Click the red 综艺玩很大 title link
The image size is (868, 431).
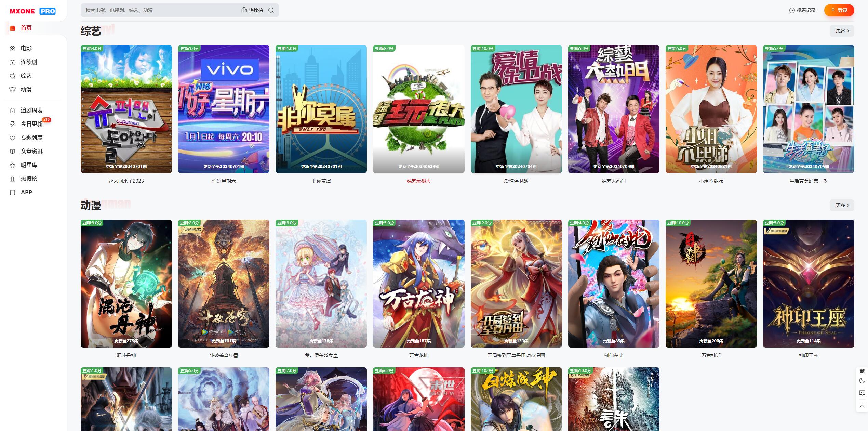418,181
